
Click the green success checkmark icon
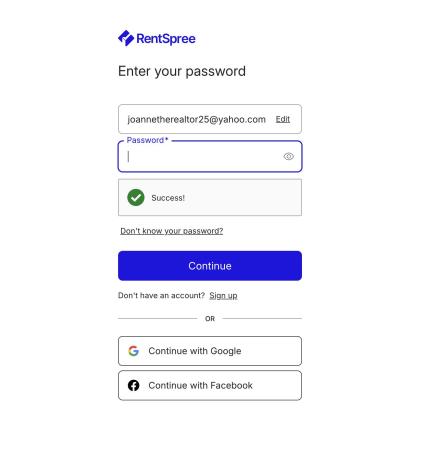[136, 197]
